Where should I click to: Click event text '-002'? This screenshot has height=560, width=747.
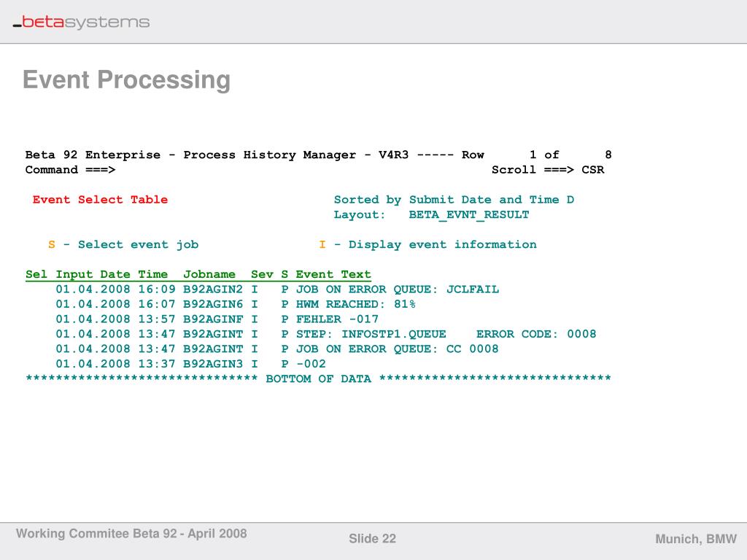311,365
